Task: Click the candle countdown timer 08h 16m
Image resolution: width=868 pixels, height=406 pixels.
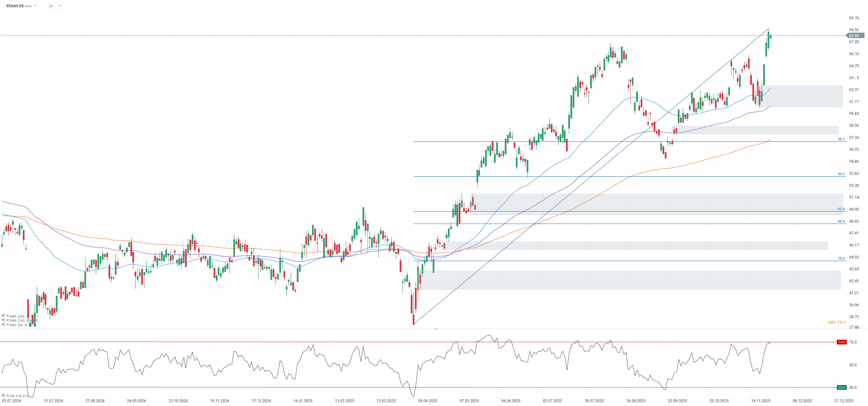Action: click(837, 322)
